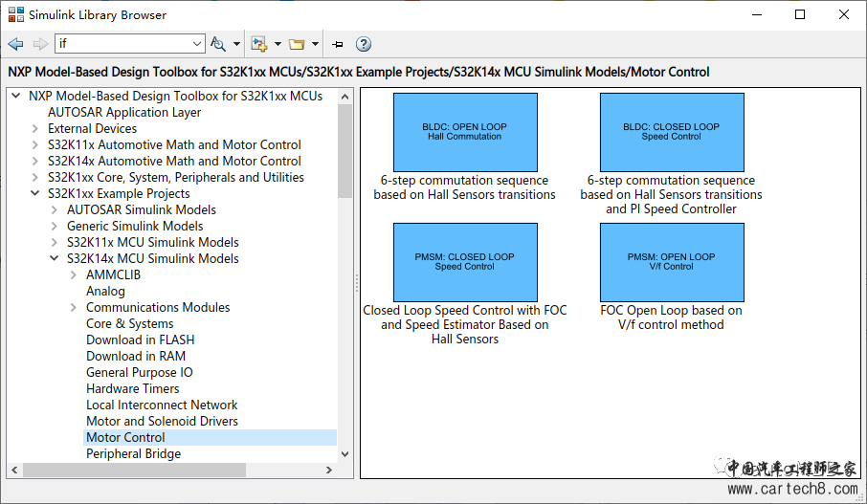This screenshot has width=867, height=504.
Task: Close the Simulink Library Browser window
Action: click(x=844, y=14)
